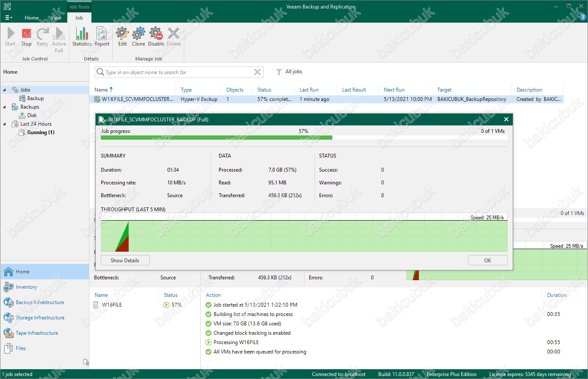Sort jobs by Description column

click(x=529, y=90)
